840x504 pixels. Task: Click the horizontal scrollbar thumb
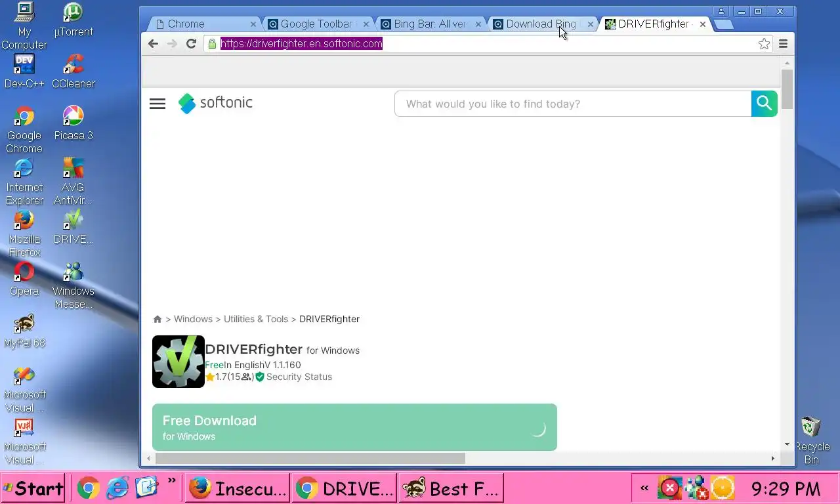310,458
